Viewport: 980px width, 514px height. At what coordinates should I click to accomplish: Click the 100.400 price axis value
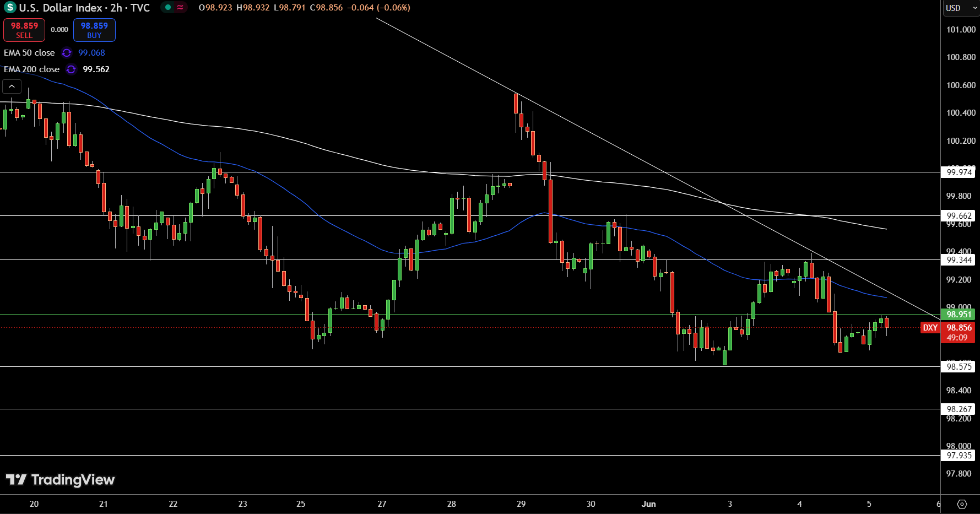click(x=961, y=113)
